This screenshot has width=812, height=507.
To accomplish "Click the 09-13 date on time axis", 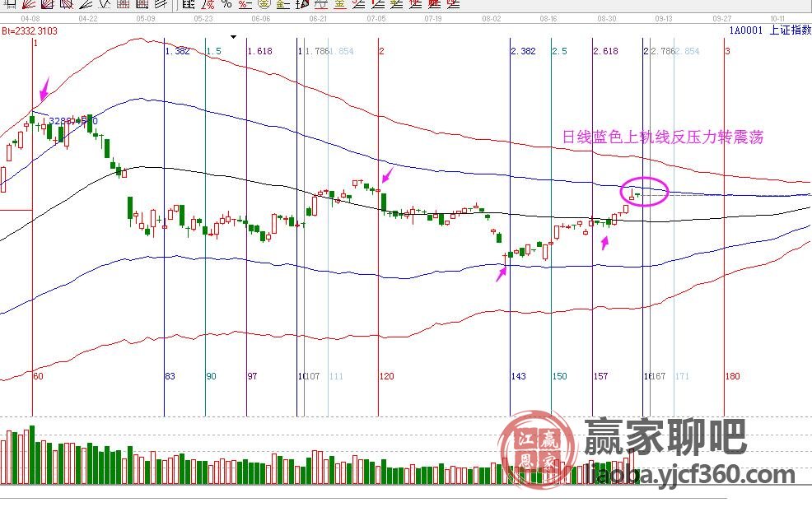I will (x=664, y=19).
